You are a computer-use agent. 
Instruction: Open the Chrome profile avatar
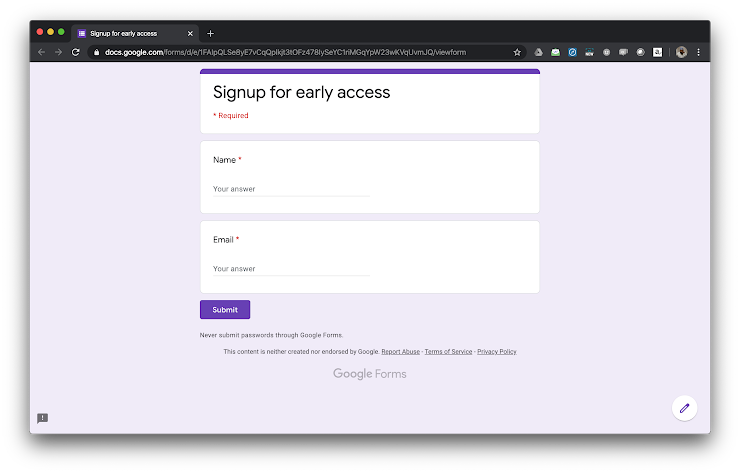681,52
